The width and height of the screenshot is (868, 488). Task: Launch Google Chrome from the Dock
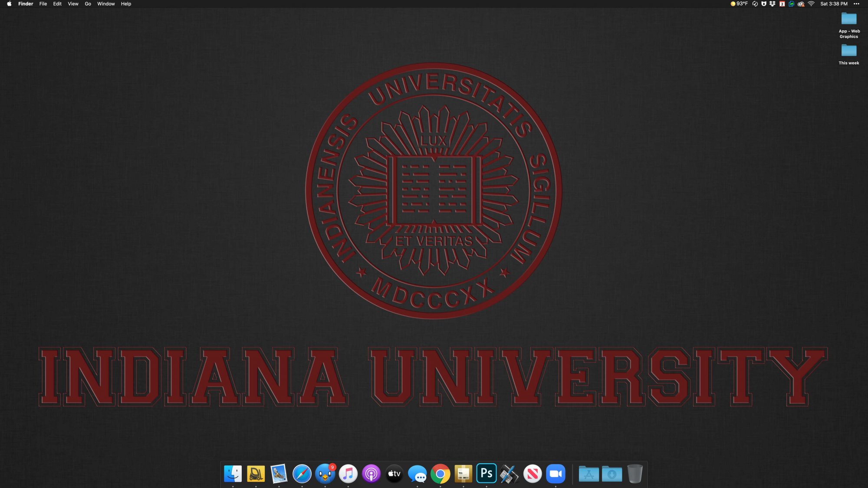coord(440,474)
